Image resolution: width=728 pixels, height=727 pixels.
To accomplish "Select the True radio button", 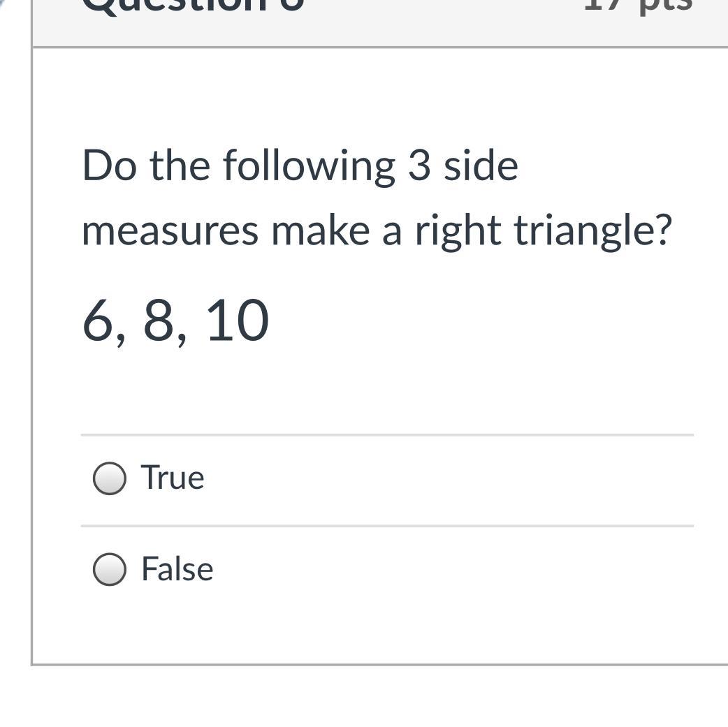I will [x=110, y=478].
